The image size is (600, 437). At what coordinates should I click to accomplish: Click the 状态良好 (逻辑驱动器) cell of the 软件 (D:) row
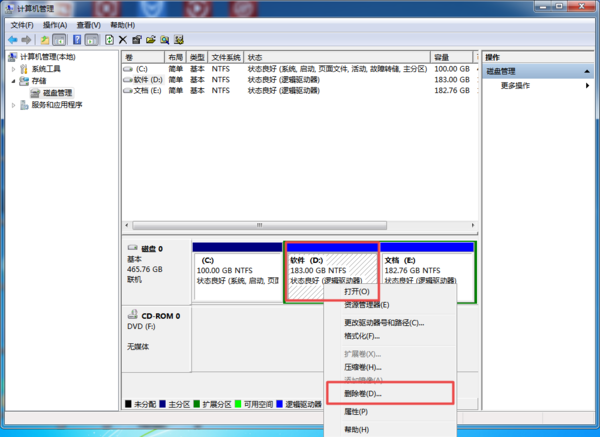(284, 80)
